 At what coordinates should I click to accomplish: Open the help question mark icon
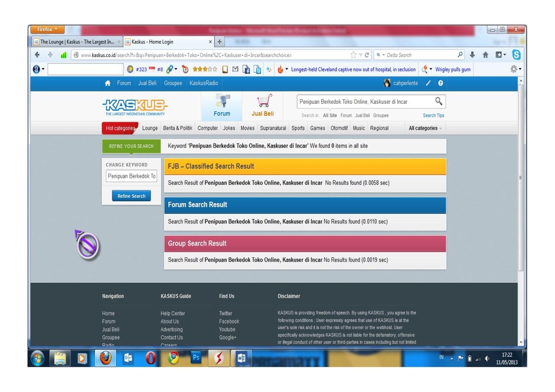pos(441,83)
